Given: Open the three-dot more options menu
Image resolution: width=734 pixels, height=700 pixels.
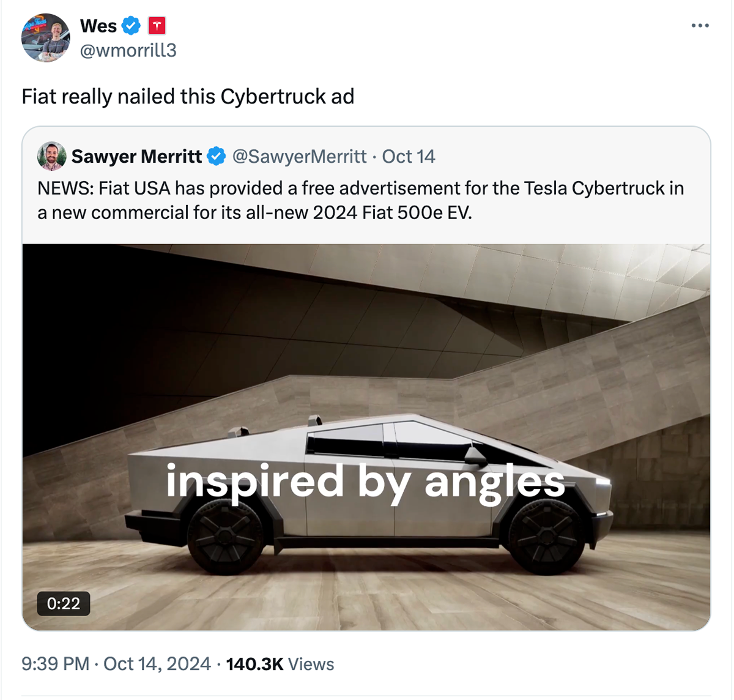Looking at the screenshot, I should (700, 26).
